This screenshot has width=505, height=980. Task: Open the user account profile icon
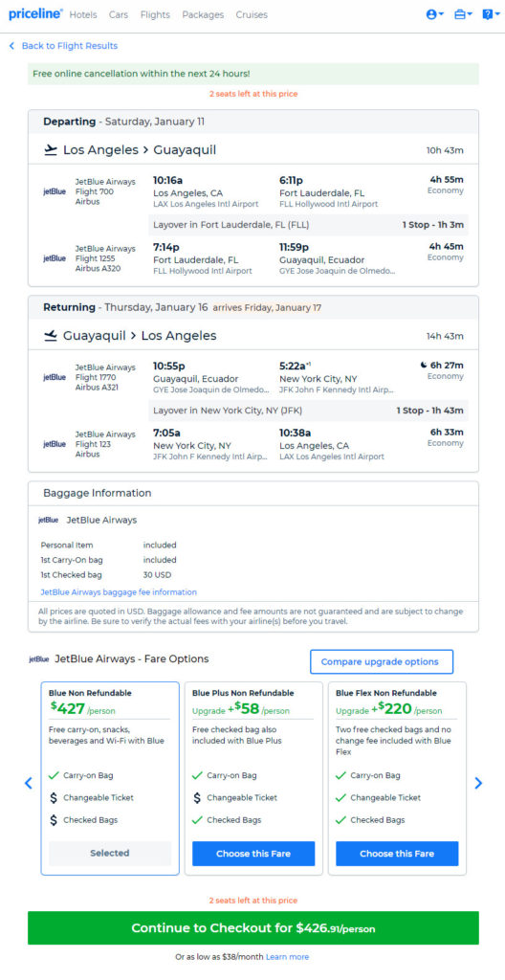[x=434, y=14]
